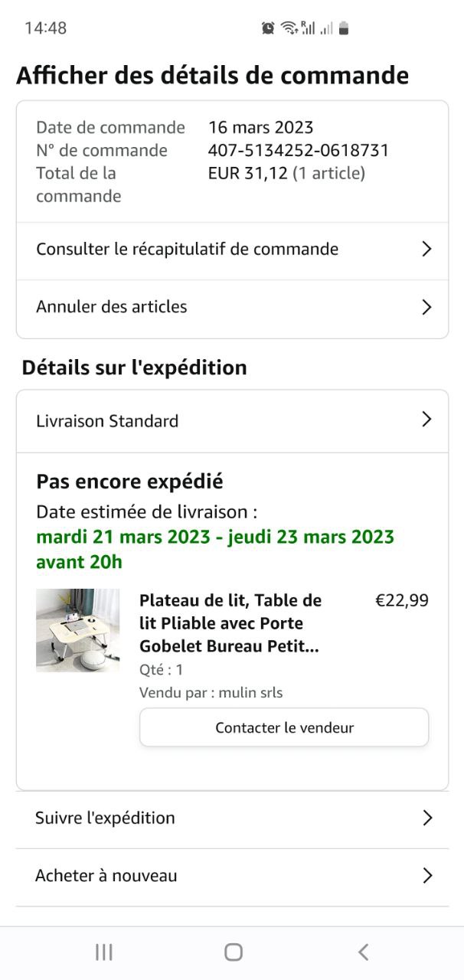Image resolution: width=464 pixels, height=980 pixels.
Task: Open chevron beside Consulter le récapitulatif
Action: coord(426,249)
